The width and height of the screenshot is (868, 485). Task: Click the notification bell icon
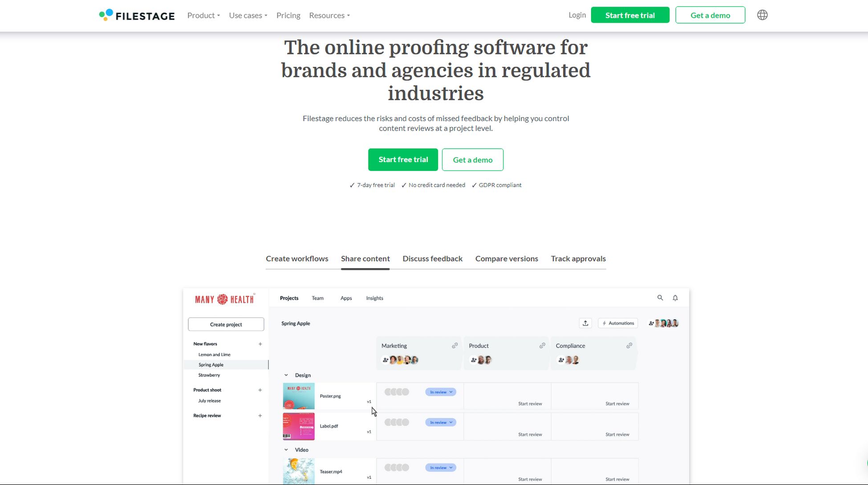click(x=675, y=298)
